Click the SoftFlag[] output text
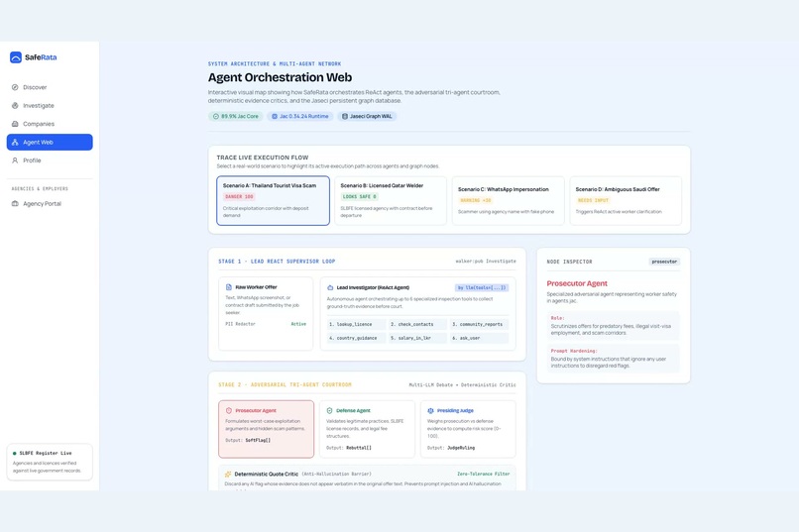This screenshot has height=532, width=799. tap(258, 441)
